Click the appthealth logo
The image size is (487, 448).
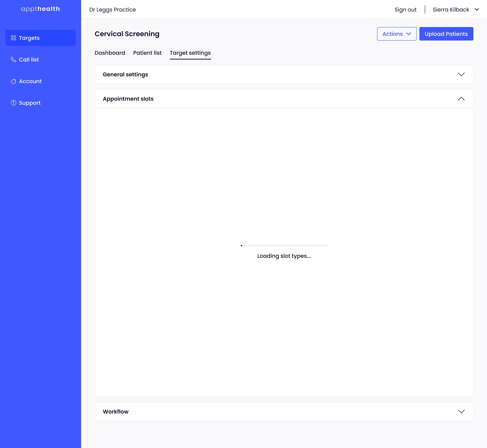click(x=41, y=9)
